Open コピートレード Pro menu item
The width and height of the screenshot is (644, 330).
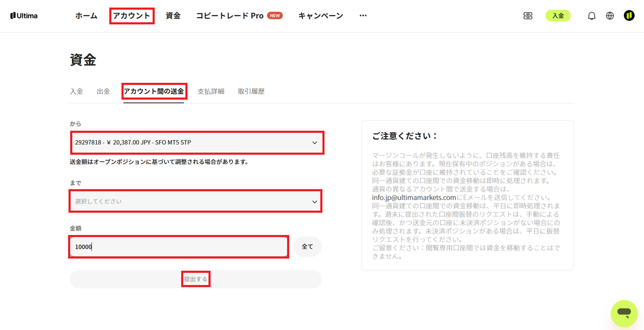tap(230, 16)
